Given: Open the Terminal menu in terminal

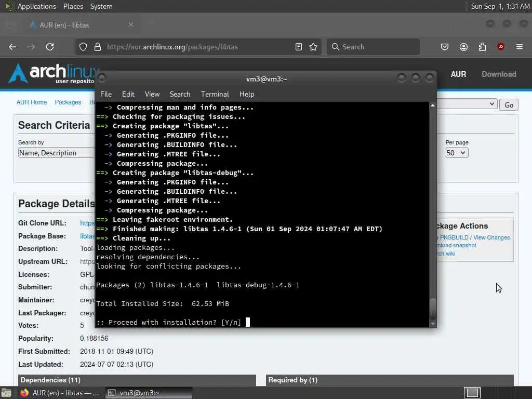Looking at the screenshot, I should point(215,95).
